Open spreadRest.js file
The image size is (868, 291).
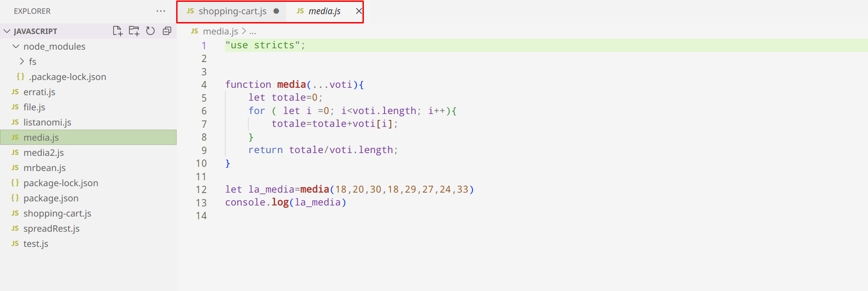coord(51,228)
